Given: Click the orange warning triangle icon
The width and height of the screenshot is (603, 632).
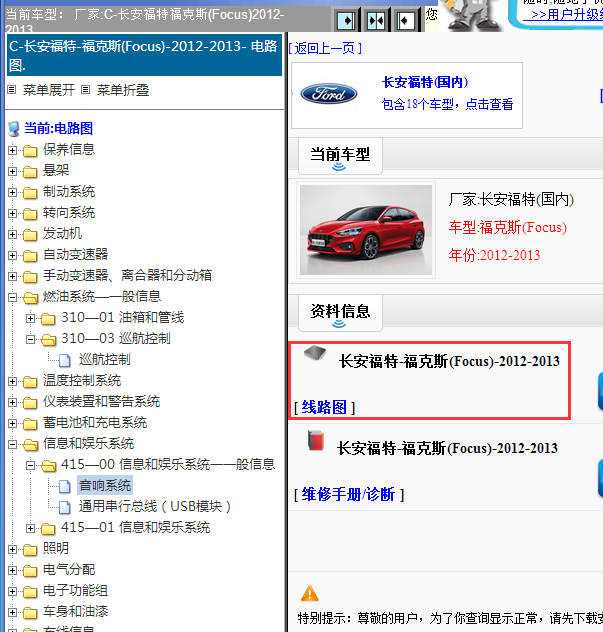Looking at the screenshot, I should (x=310, y=593).
